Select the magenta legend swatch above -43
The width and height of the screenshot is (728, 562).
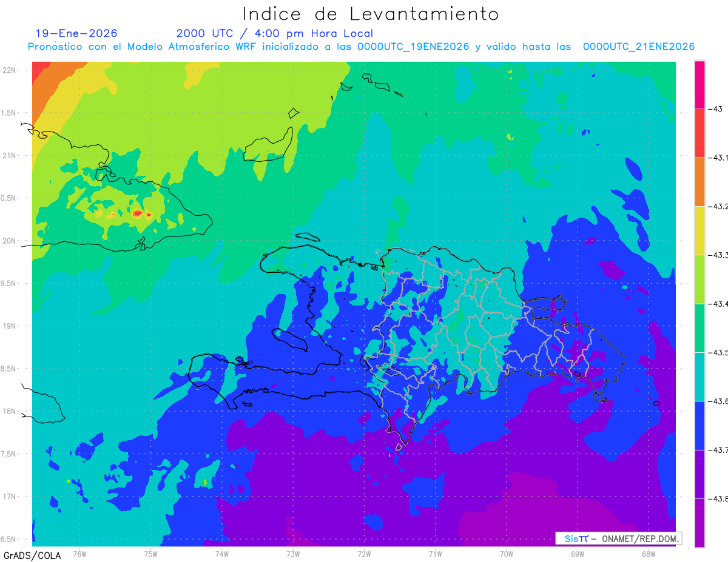(699, 85)
